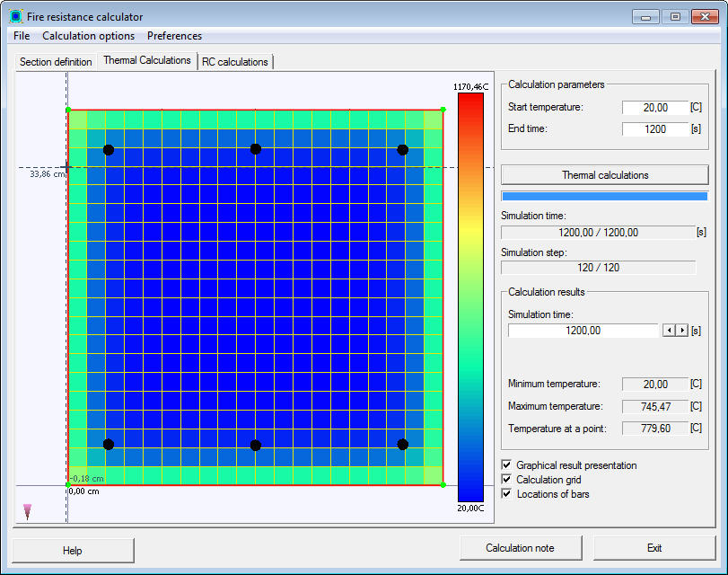Click the results Simulation time field 1200,00
The image size is (728, 575).
583,331
